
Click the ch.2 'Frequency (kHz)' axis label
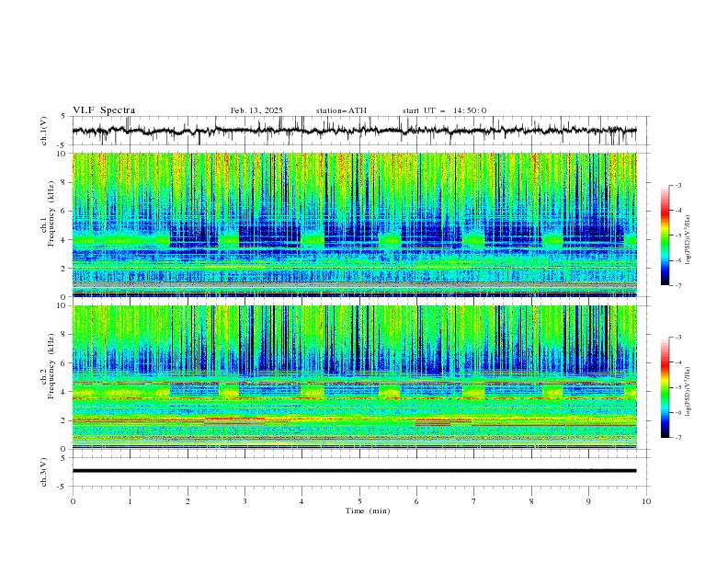(51, 366)
